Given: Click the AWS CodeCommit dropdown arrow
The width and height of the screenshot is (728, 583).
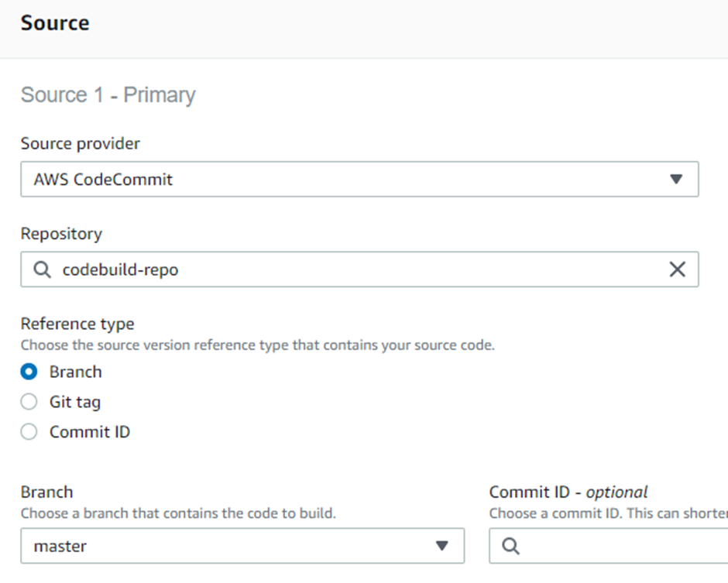Looking at the screenshot, I should (676, 180).
